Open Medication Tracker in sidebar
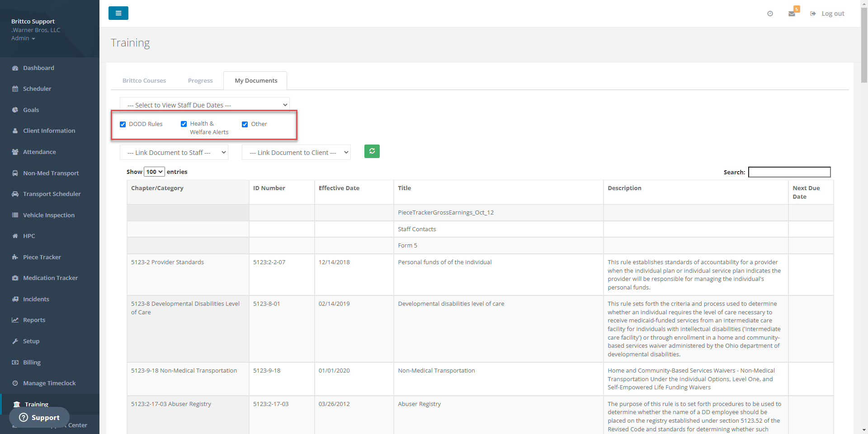Viewport: 868px width, 434px height. [x=50, y=278]
